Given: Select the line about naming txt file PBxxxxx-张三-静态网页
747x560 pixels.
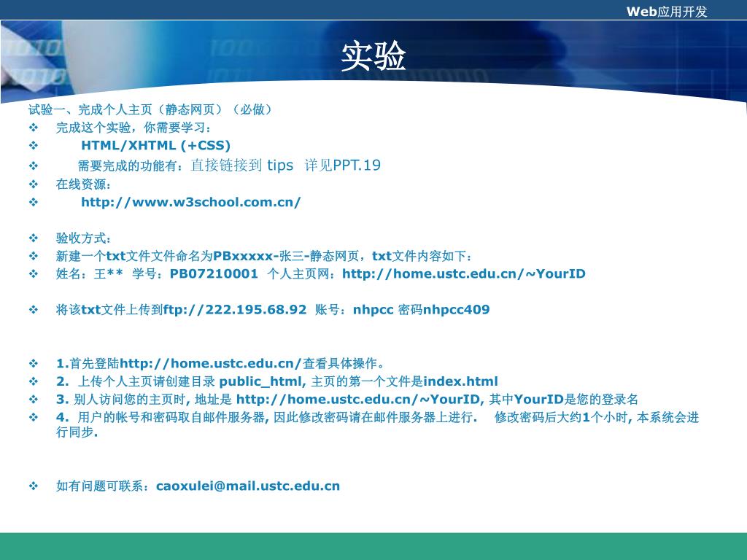Looking at the screenshot, I should click(264, 256).
